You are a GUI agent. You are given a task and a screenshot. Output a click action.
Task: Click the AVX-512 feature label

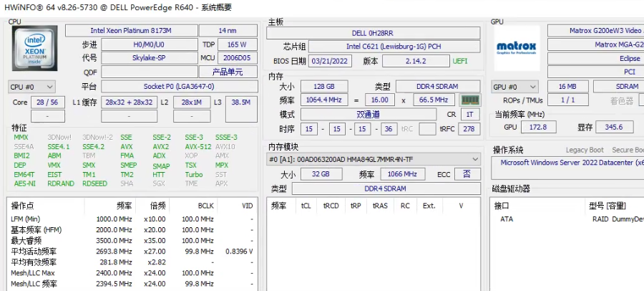point(198,146)
